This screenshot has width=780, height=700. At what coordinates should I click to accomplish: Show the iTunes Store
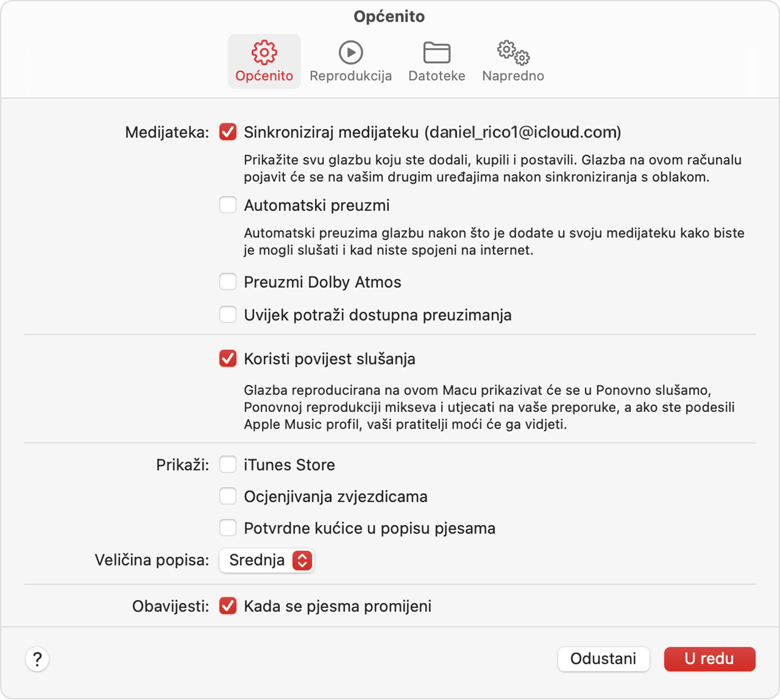228,464
